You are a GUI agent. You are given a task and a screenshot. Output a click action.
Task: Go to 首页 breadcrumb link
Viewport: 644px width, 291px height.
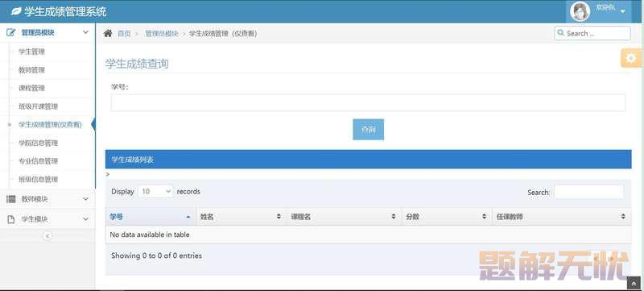pos(124,34)
